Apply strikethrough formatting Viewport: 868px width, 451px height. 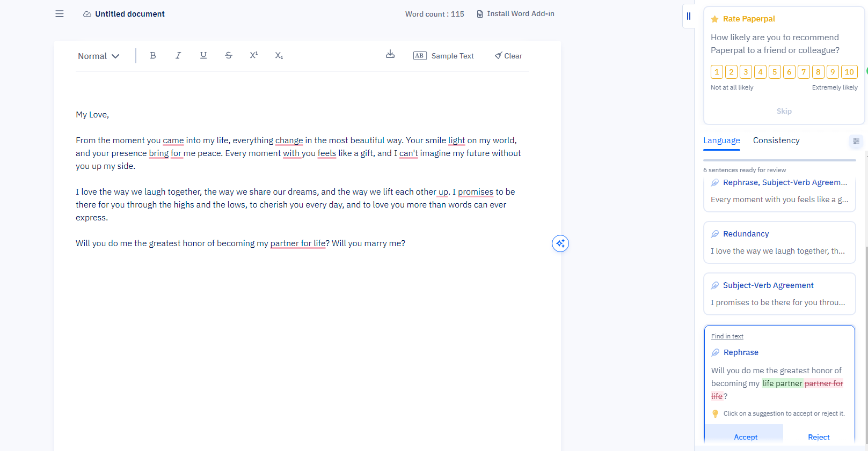[x=229, y=56]
